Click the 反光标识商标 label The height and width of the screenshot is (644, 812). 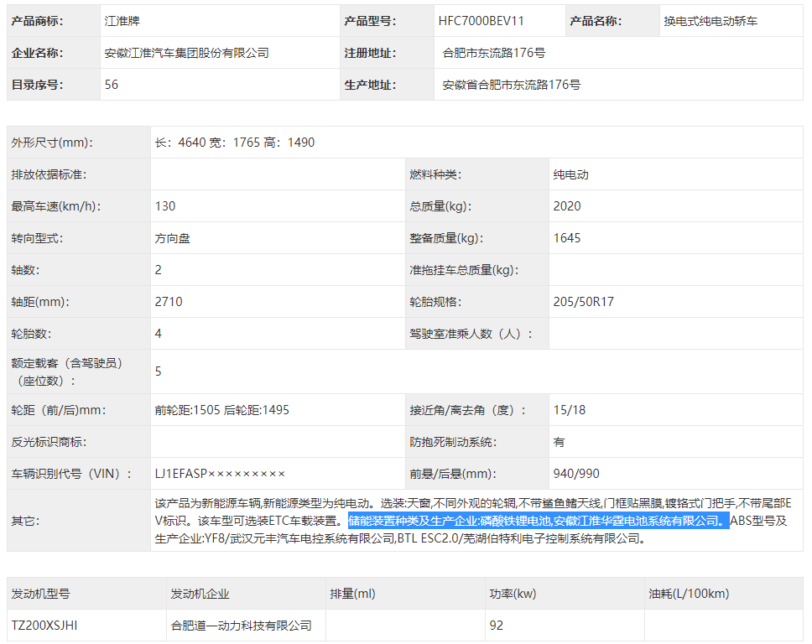pos(49,442)
